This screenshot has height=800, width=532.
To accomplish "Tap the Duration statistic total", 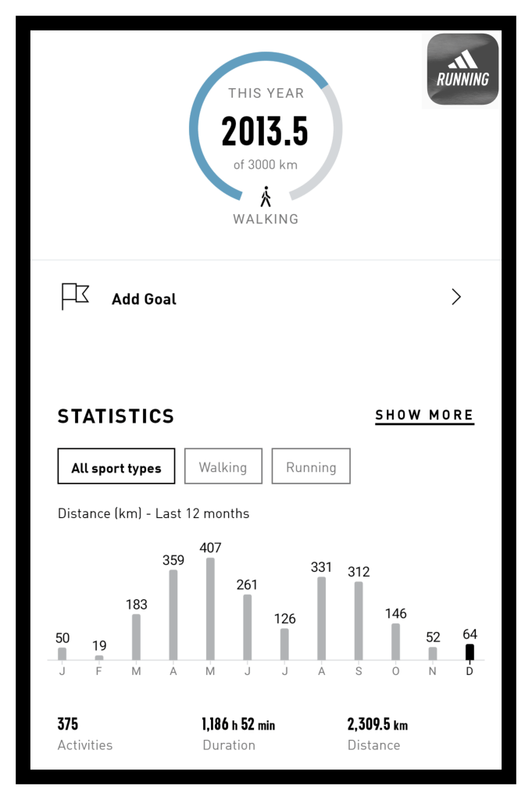I will tap(238, 734).
